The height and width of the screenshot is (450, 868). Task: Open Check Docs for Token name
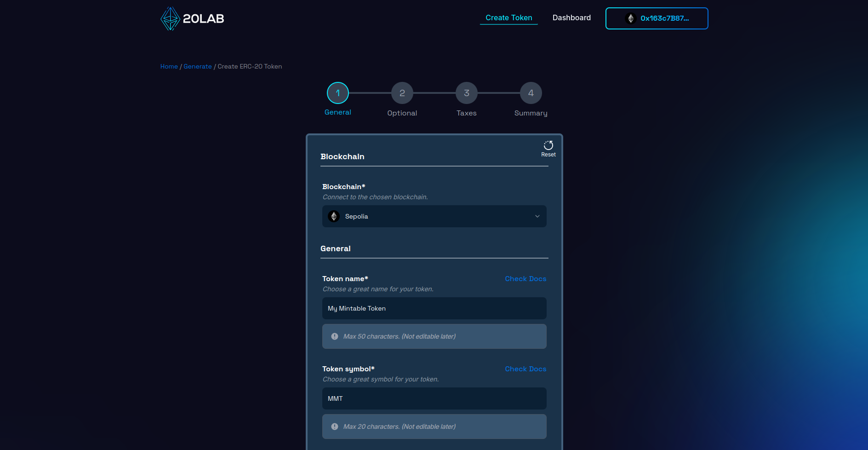pyautogui.click(x=525, y=279)
